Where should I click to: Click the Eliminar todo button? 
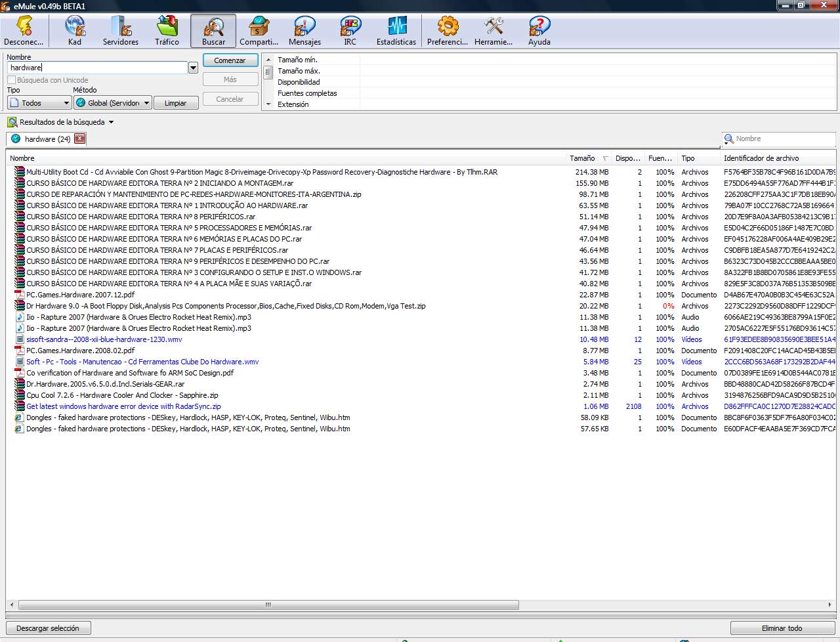pos(782,628)
